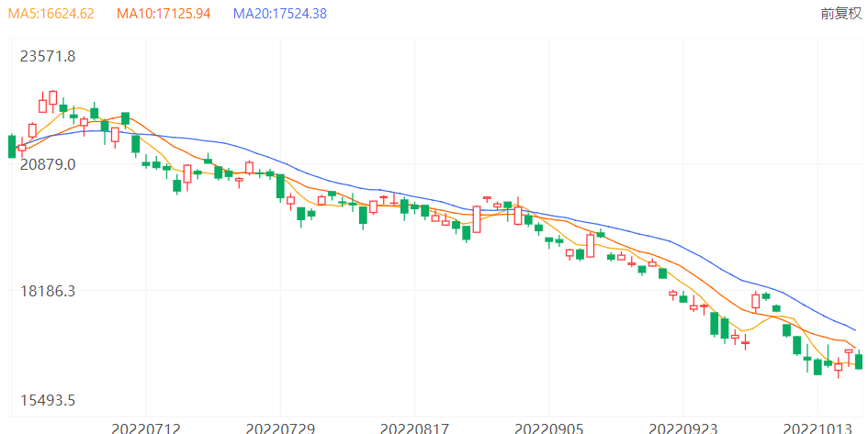
Task: Click the 20220905 date marker
Action: (x=548, y=428)
